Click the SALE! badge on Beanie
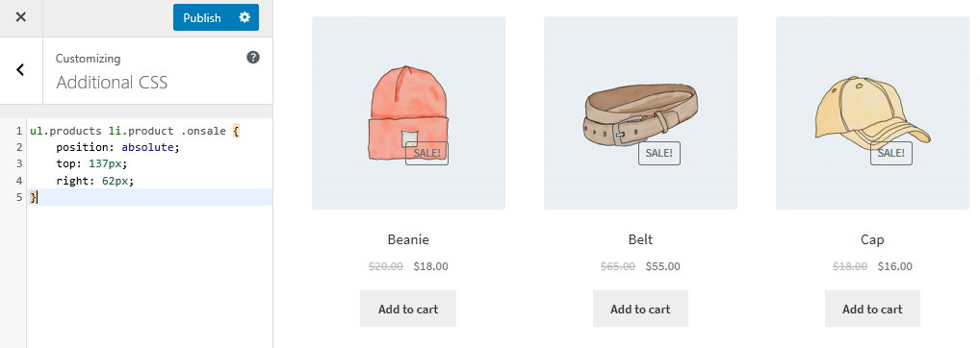The image size is (980, 348). point(426,153)
